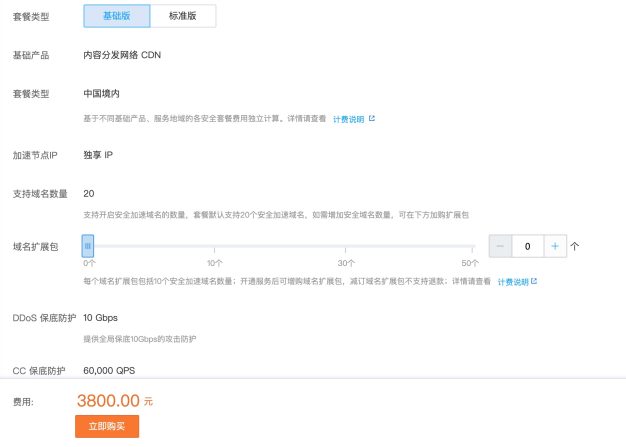The image size is (626, 447).
Task: Increase domain extension pack count with plus
Action: [555, 246]
